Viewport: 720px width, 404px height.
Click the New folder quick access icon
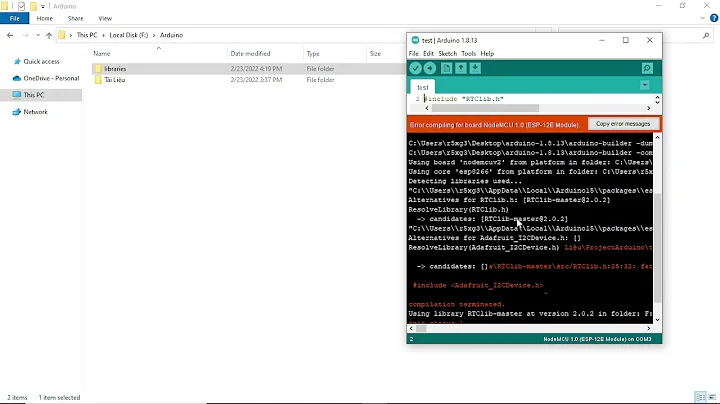click(x=33, y=6)
